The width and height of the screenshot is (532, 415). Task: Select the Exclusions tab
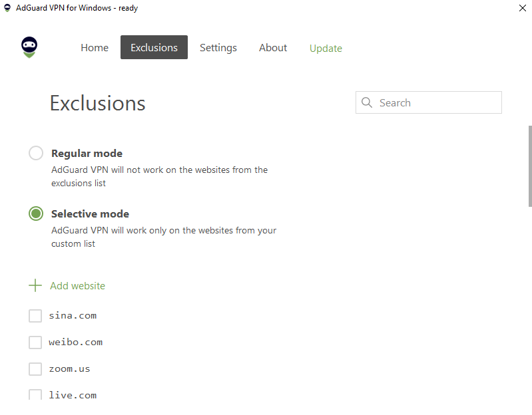tap(154, 47)
